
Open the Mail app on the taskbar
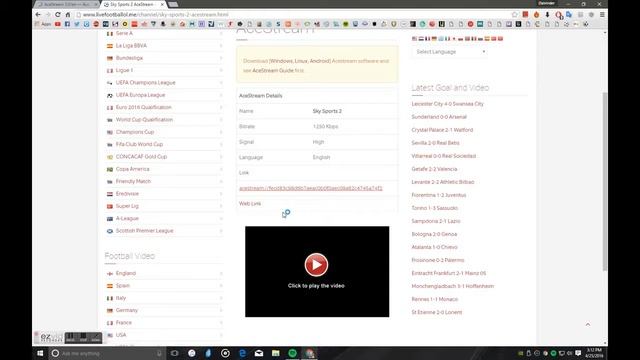pyautogui.click(x=259, y=353)
